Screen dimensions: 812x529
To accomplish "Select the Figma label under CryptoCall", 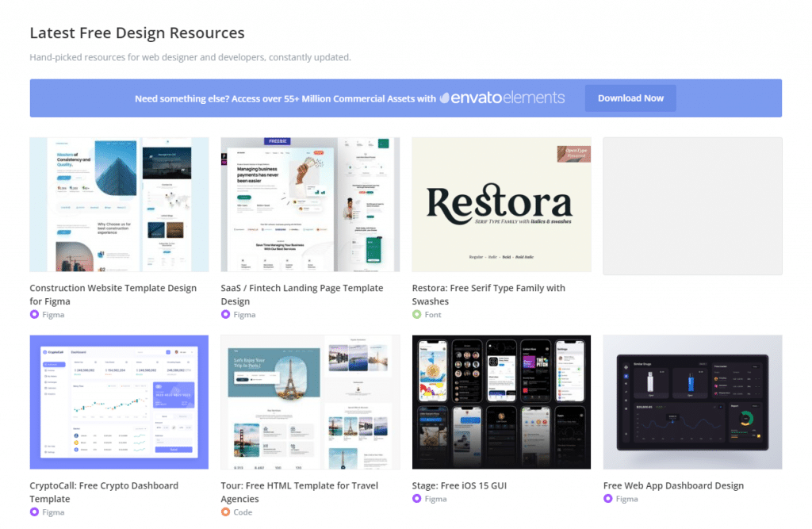I will [x=53, y=512].
